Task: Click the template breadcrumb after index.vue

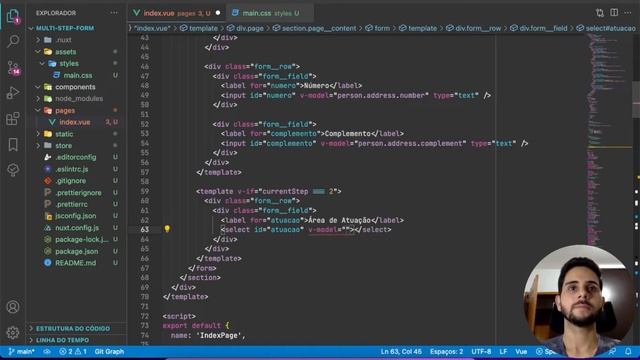Action: 199,28
